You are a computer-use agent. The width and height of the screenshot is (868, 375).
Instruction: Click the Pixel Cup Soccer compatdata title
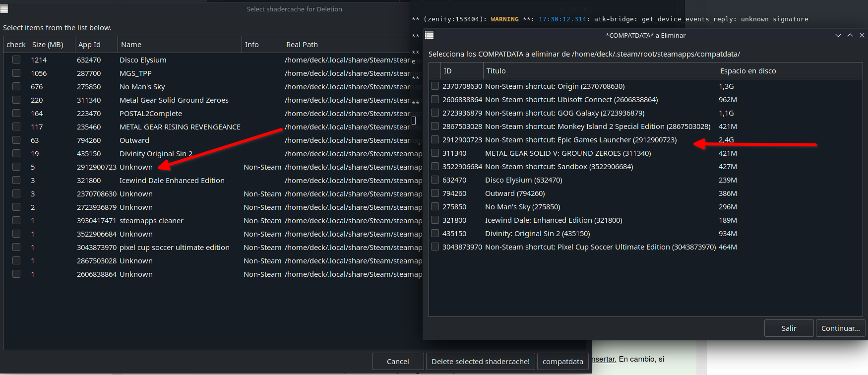[x=601, y=247]
